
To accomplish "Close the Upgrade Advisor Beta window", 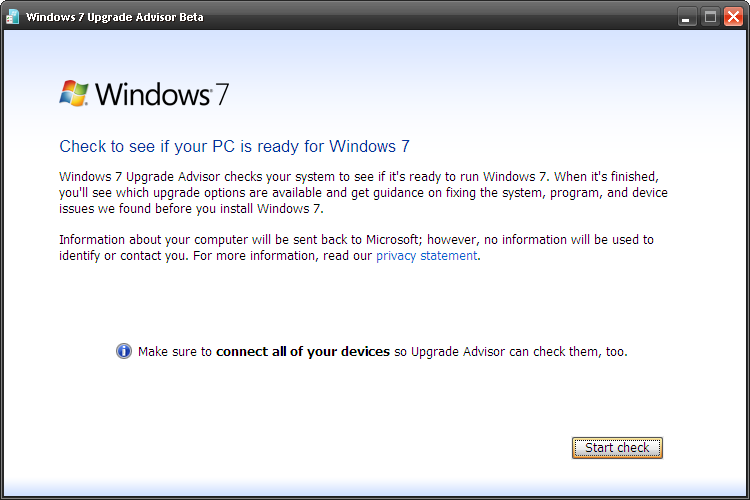I will pyautogui.click(x=733, y=17).
